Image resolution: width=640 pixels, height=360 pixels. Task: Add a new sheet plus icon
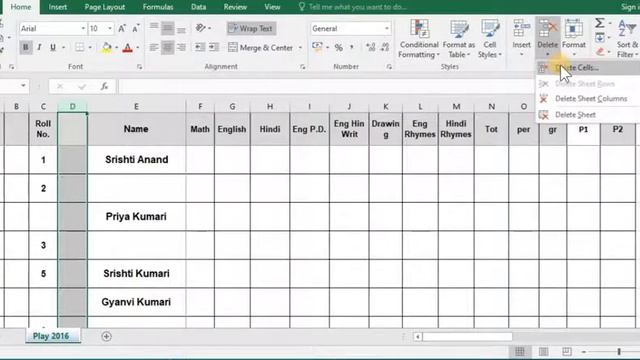click(107, 336)
